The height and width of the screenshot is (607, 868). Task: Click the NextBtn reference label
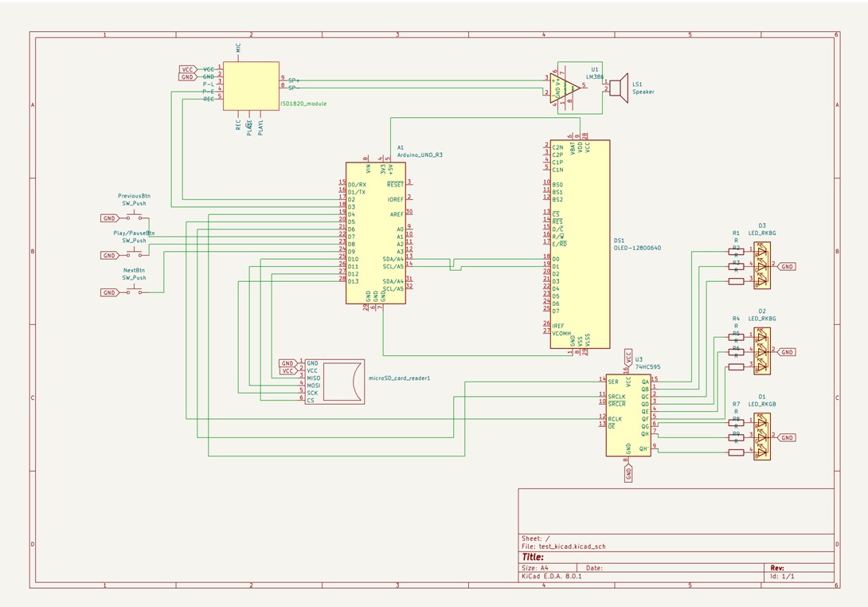[134, 270]
